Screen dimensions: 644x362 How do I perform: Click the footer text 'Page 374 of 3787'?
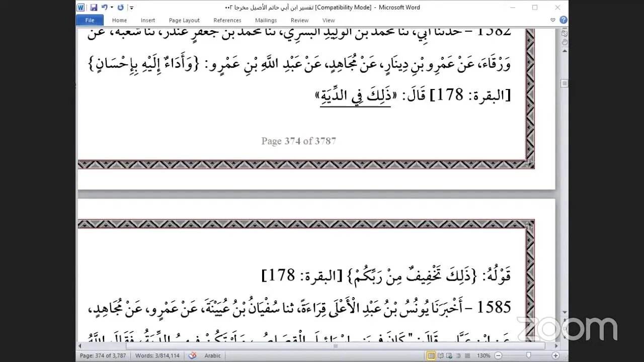coord(298,141)
